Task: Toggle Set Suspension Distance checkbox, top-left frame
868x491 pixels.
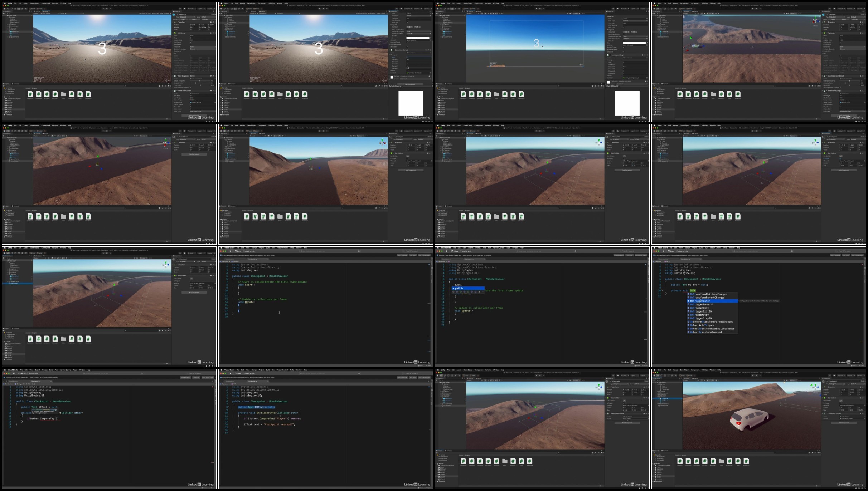Action: 190,88
